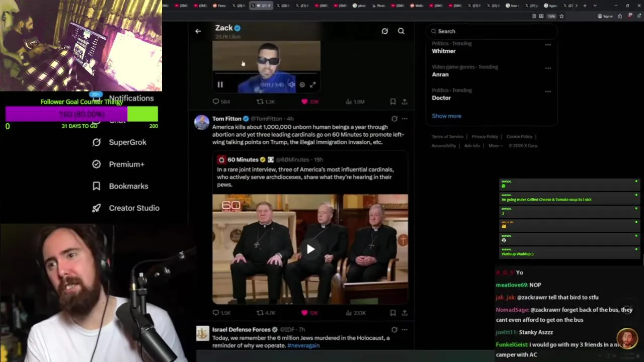Repost the post with 1.3K reposts
Viewport: 644px width, 362px height.
266,102
